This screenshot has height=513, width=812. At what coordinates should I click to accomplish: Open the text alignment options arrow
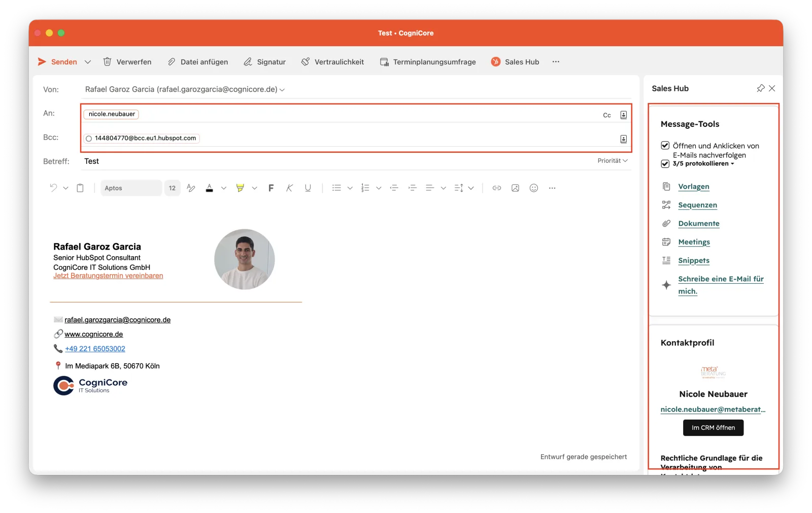(444, 188)
